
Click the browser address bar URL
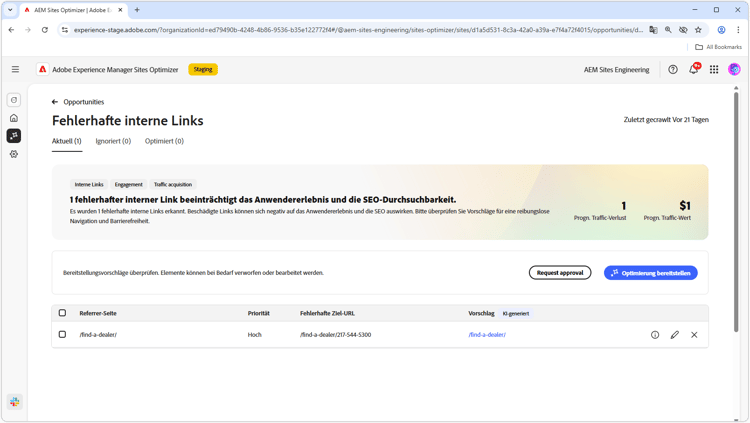(x=358, y=30)
